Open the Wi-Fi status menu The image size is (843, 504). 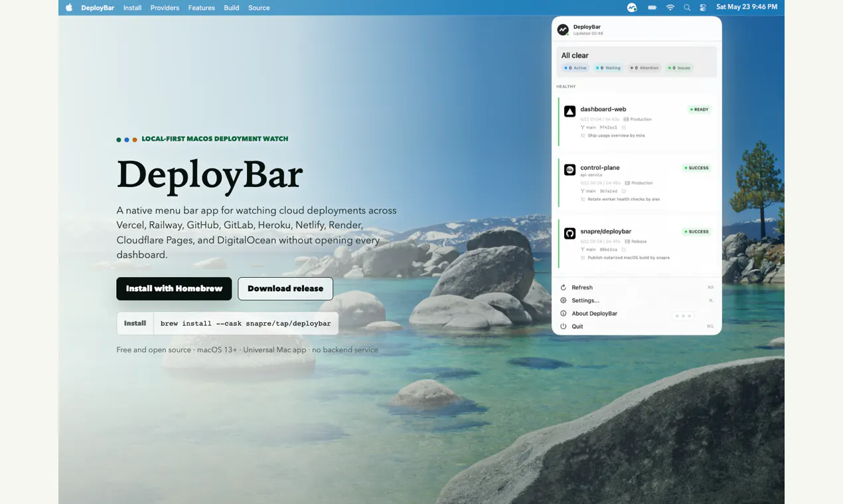[x=670, y=7]
